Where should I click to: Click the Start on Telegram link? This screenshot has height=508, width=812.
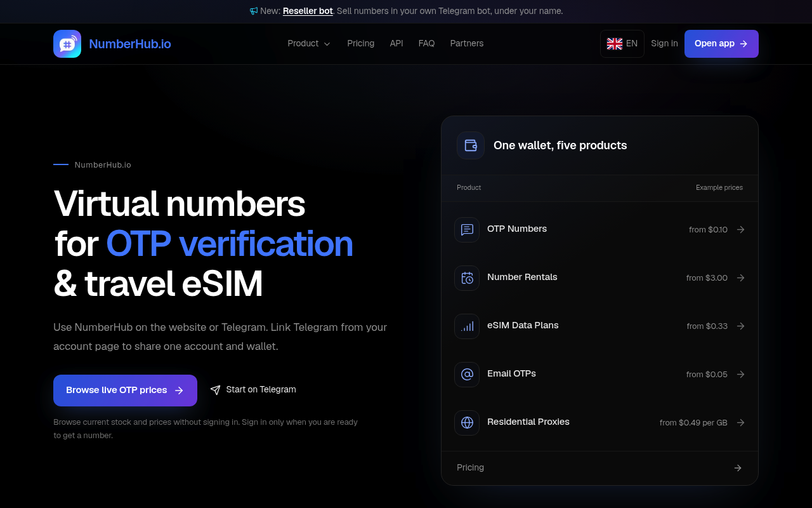[253, 390]
